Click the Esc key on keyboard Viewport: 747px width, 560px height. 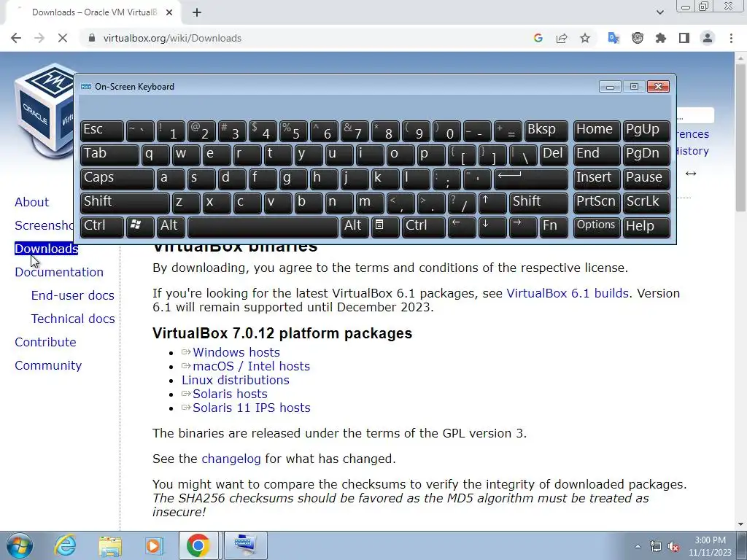coord(102,131)
